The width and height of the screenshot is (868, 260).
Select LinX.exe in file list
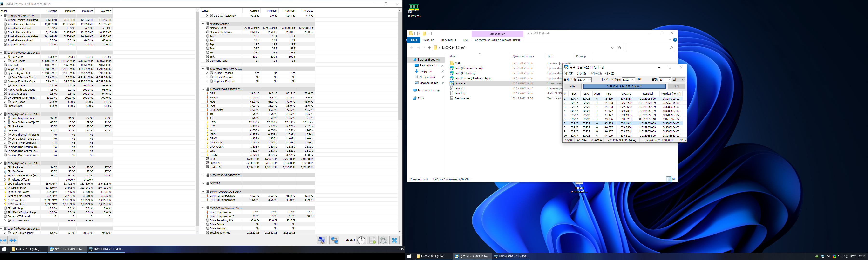click(460, 83)
